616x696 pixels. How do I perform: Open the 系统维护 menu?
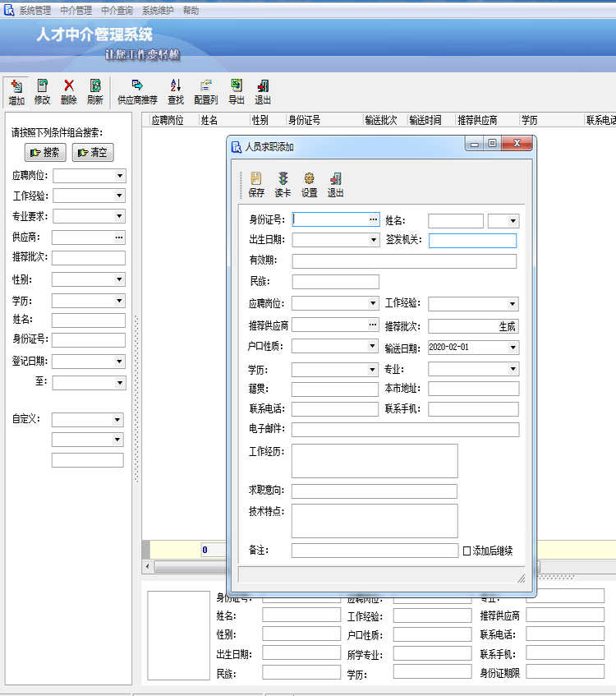pos(158,10)
